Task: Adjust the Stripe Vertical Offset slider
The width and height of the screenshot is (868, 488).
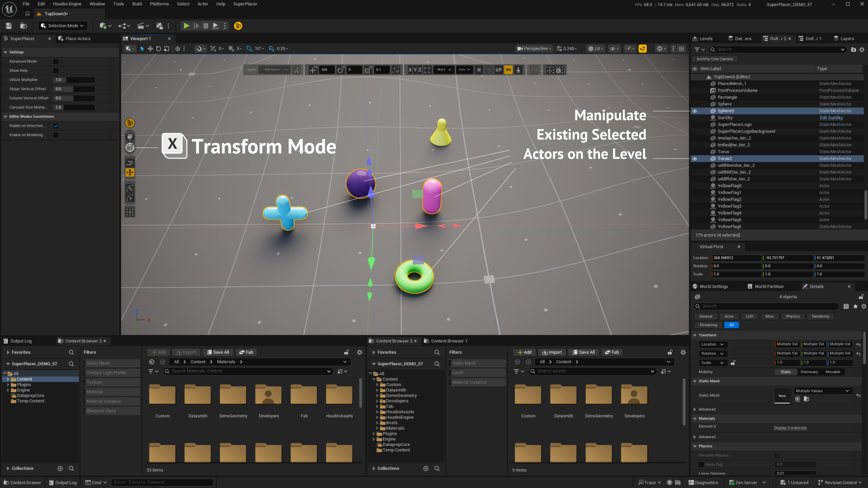Action: point(74,89)
